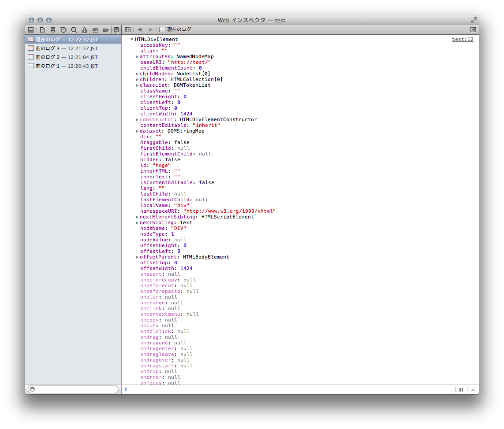Viewport: 504px width, 429px height.
Task: Open the Timelines clock icon
Action: click(x=63, y=30)
